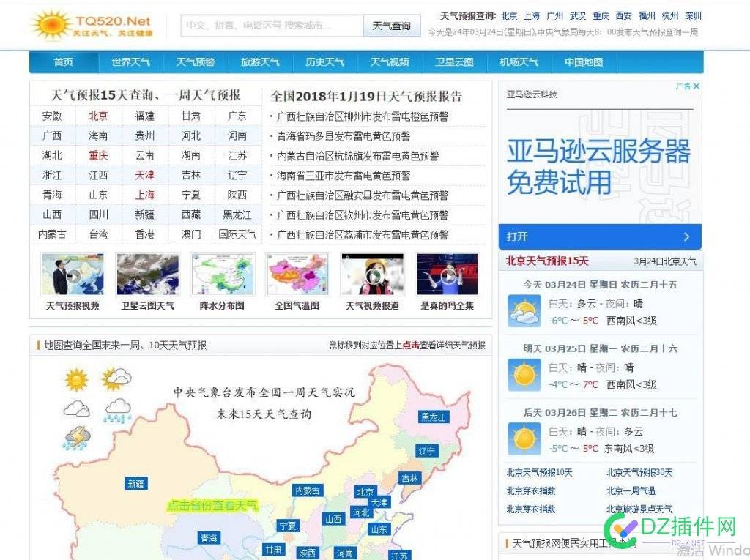Click the 宁夏 label on map
Image resolution: width=750 pixels, height=560 pixels.
pyautogui.click(x=288, y=526)
